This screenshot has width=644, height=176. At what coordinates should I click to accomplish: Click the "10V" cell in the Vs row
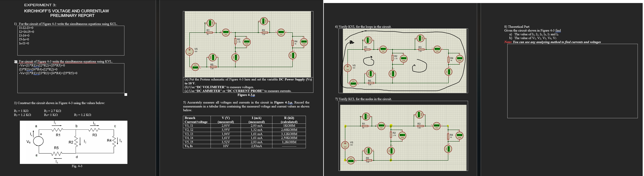(x=226, y=146)
